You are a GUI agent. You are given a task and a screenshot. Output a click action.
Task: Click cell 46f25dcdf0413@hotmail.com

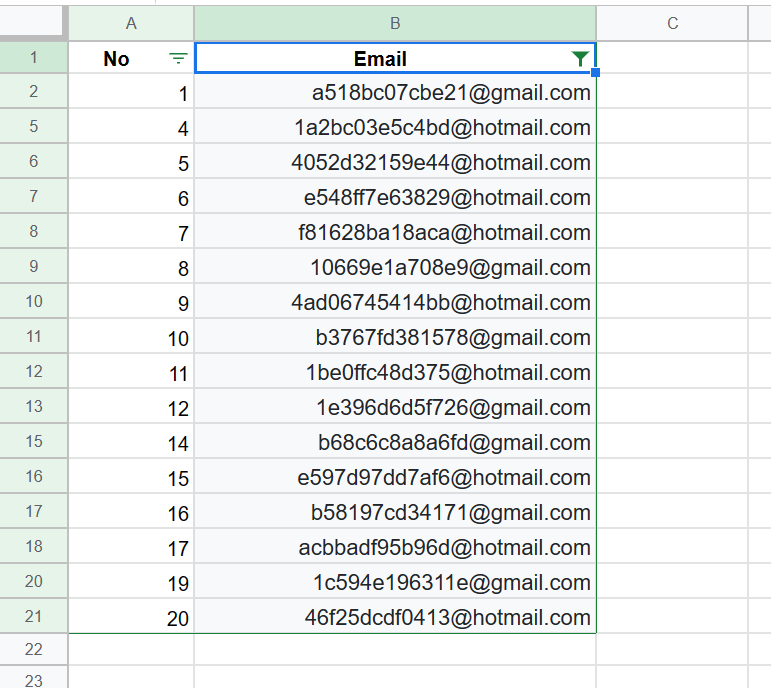(395, 616)
